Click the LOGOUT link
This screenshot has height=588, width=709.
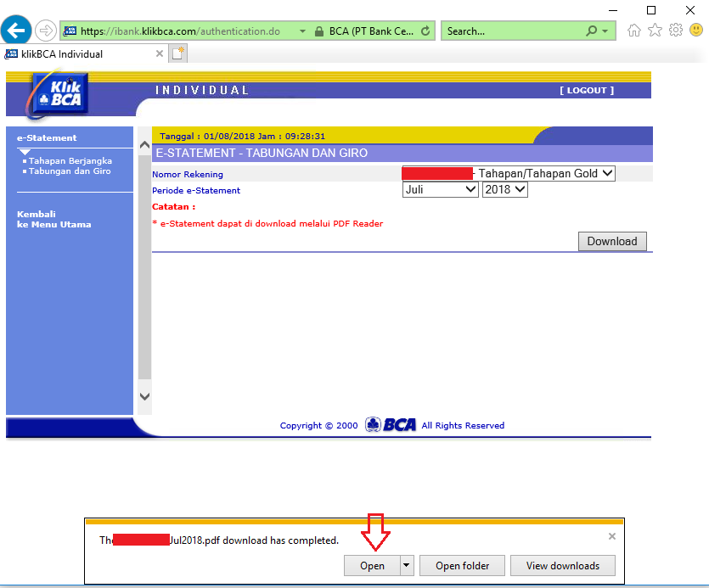587,91
